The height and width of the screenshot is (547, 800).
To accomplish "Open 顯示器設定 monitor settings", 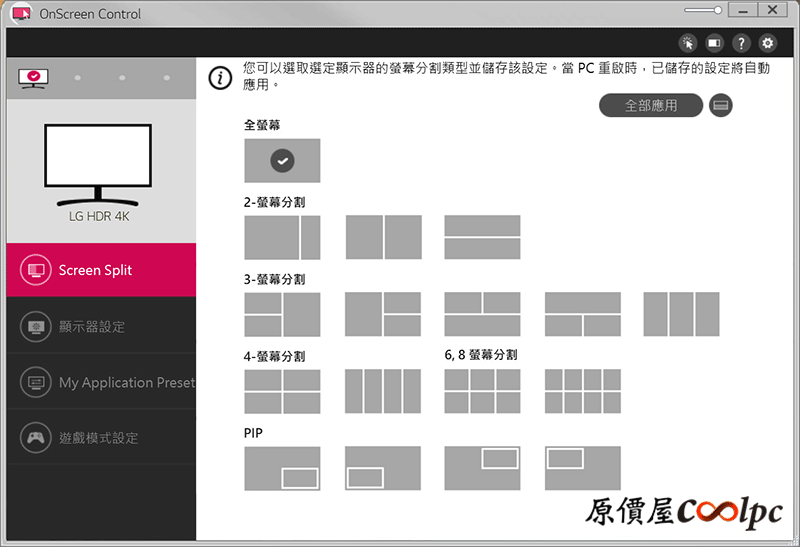I will pos(101,326).
